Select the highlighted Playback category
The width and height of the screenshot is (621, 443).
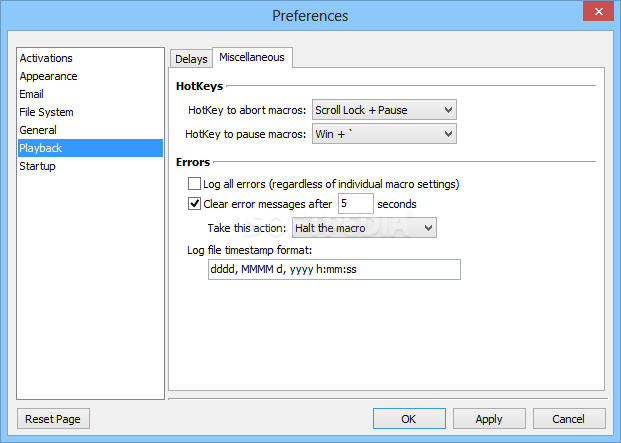tap(90, 148)
